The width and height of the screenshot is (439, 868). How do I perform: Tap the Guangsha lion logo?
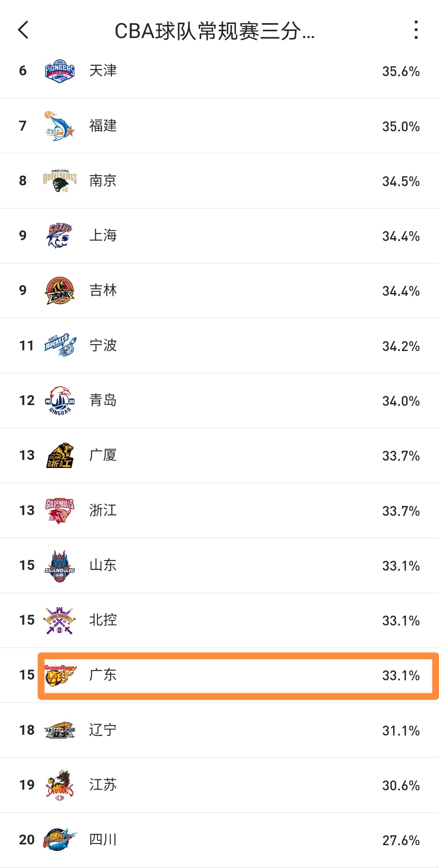(59, 455)
